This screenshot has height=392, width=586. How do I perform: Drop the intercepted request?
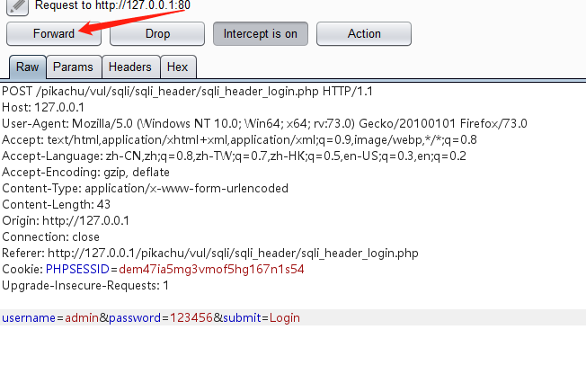pos(157,33)
